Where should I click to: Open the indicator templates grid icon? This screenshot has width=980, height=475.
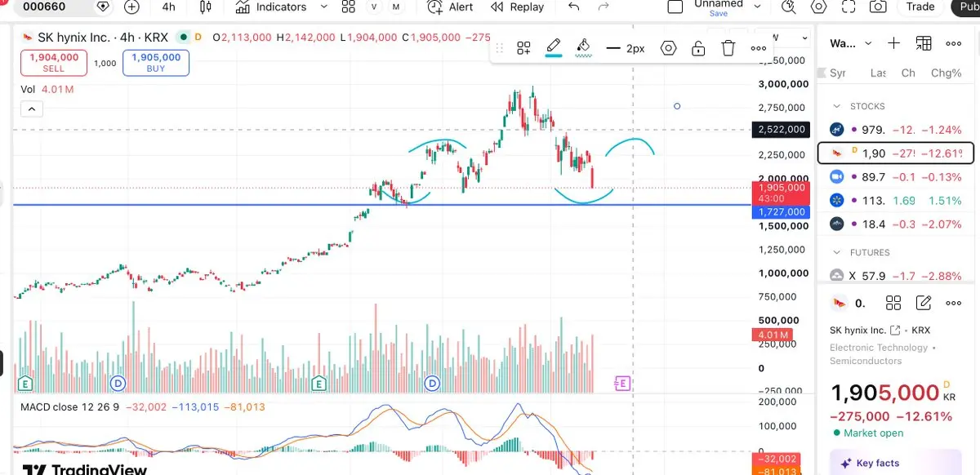tap(349, 7)
